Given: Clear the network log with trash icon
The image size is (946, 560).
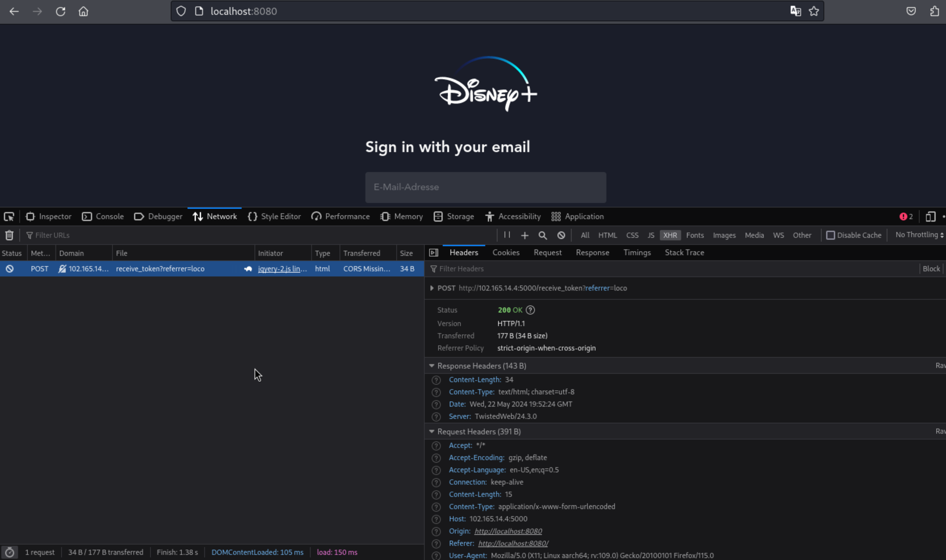Looking at the screenshot, I should tap(9, 236).
